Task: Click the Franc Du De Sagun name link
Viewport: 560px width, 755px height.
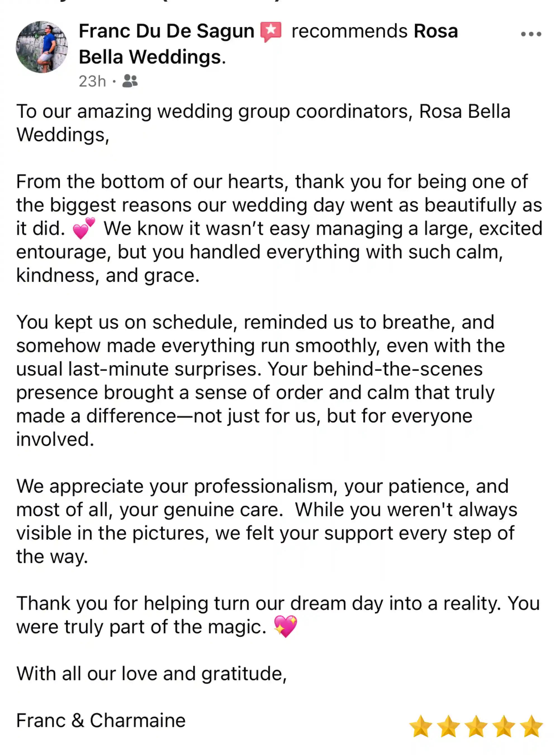Action: [167, 31]
